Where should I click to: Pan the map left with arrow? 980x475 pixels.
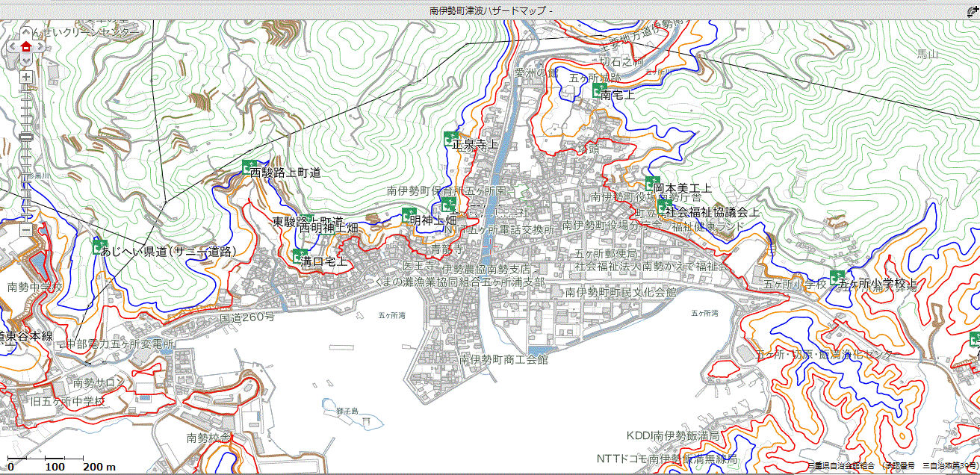tap(13, 46)
